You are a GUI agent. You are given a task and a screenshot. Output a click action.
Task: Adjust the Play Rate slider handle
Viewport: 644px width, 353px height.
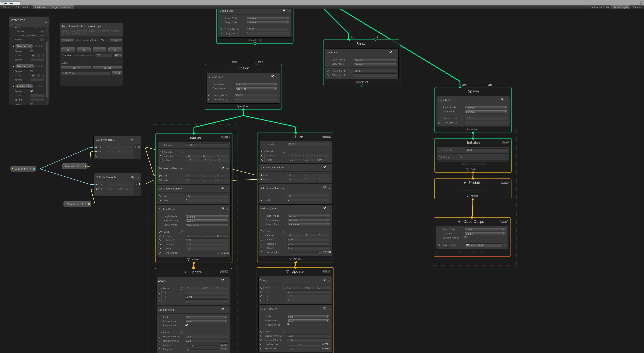click(82, 56)
